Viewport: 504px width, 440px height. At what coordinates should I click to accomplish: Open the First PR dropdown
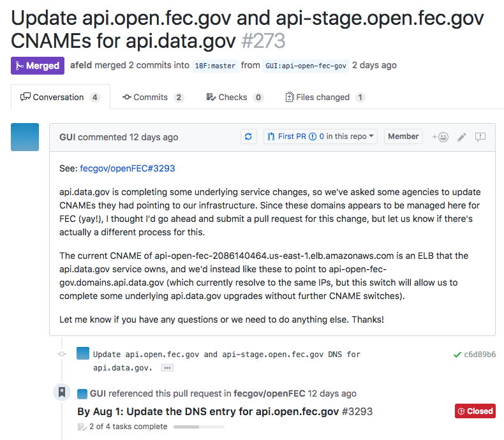point(320,136)
